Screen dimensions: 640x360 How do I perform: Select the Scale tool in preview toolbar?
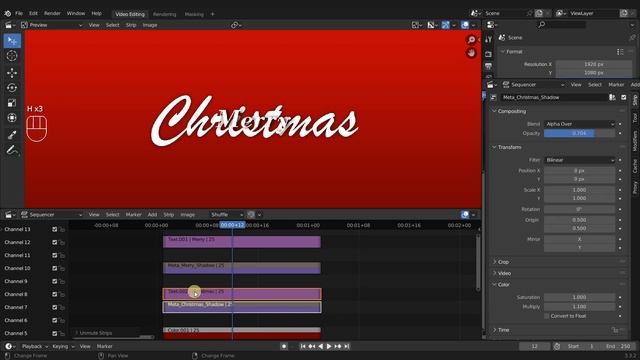(x=12, y=103)
